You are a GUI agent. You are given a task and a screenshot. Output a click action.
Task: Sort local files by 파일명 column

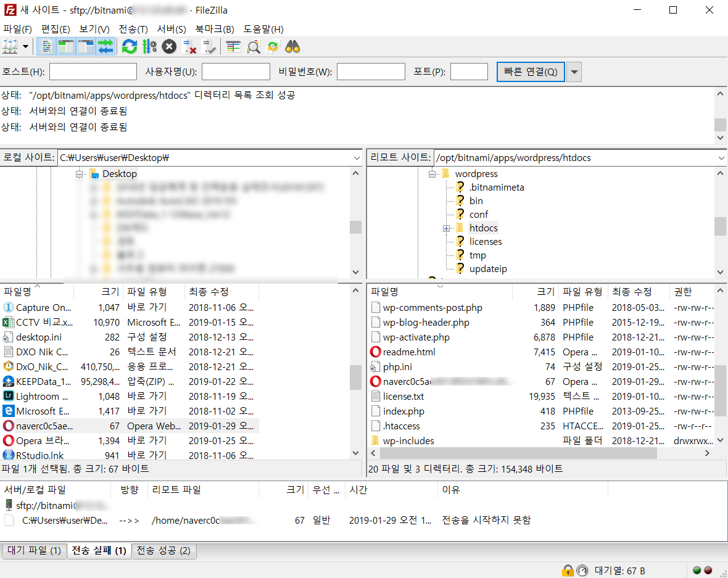(x=36, y=292)
